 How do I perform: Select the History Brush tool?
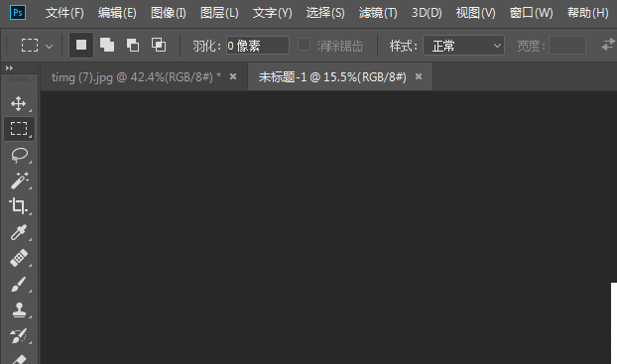pos(19,336)
